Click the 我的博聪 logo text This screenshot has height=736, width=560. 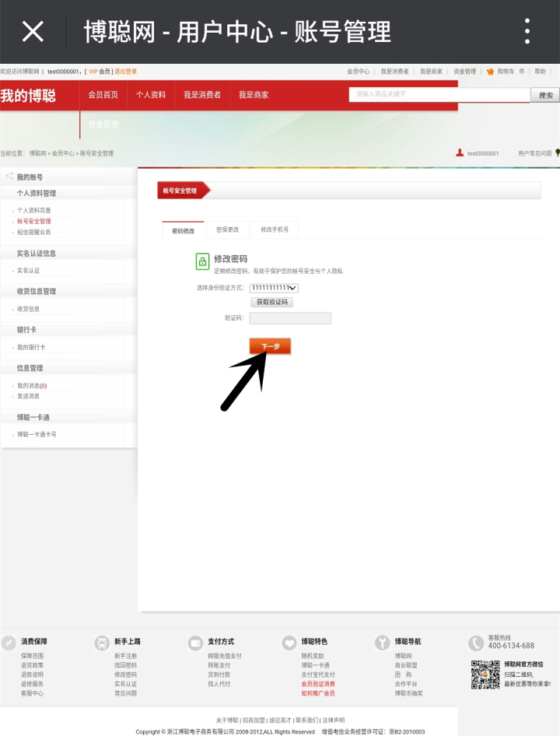(28, 96)
